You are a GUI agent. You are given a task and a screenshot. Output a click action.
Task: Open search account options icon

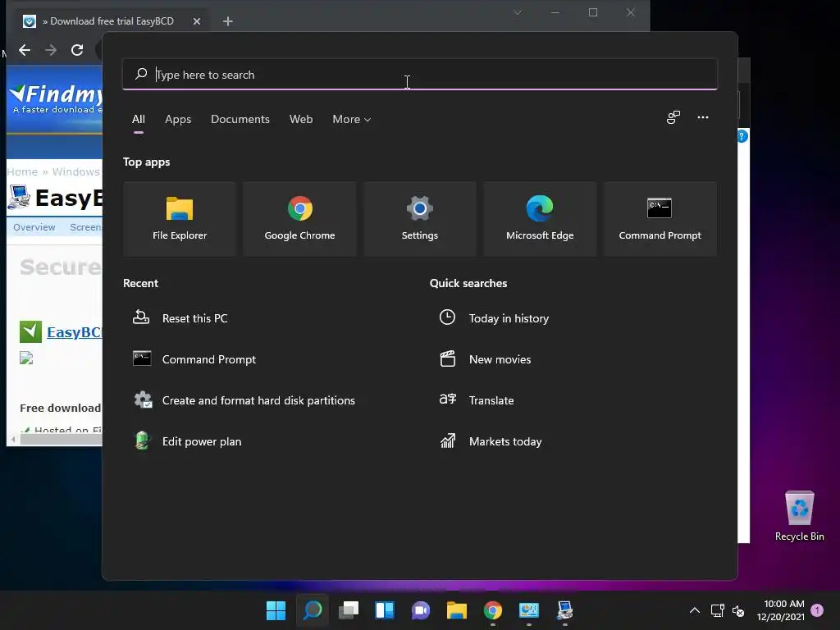[x=673, y=117]
